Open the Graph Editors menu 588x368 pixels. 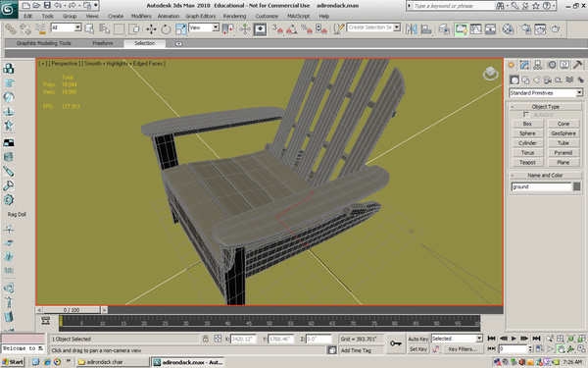tap(201, 16)
